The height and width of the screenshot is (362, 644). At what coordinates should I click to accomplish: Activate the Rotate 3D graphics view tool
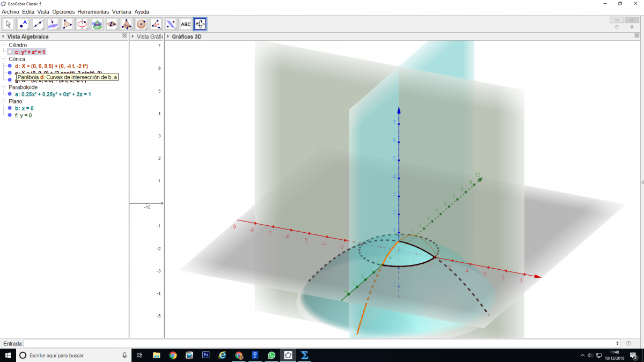[x=200, y=24]
